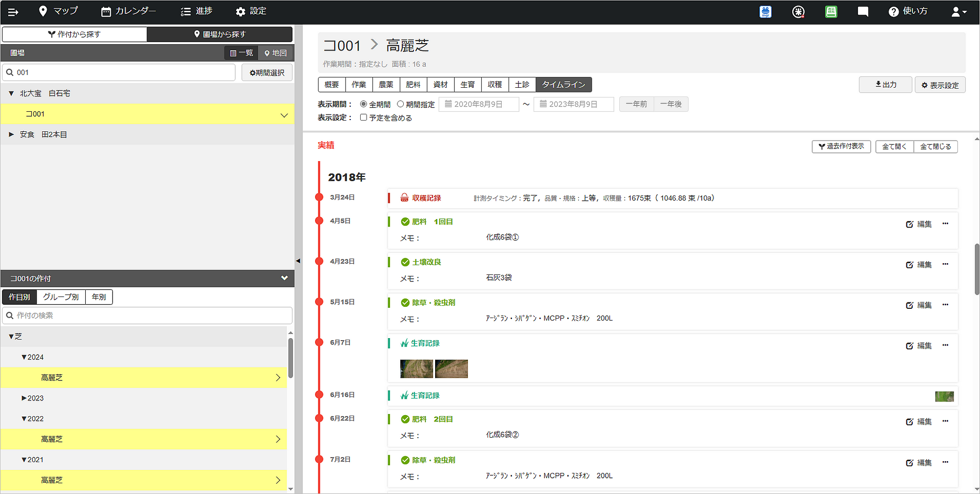The height and width of the screenshot is (494, 980).
Task: Click the 一年後 button
Action: pyautogui.click(x=671, y=104)
